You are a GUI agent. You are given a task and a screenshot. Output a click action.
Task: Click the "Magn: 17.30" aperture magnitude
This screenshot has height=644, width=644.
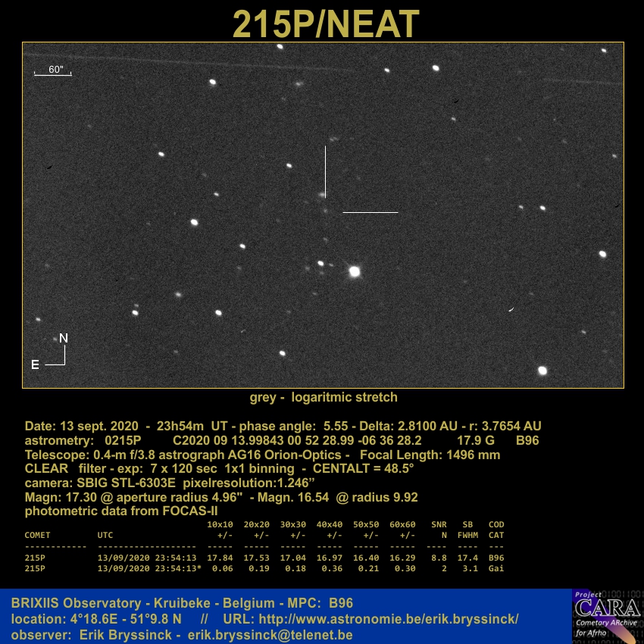tap(62, 497)
